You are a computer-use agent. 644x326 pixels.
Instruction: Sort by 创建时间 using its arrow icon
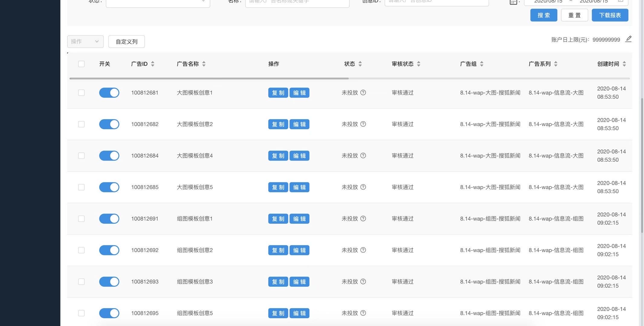point(624,64)
